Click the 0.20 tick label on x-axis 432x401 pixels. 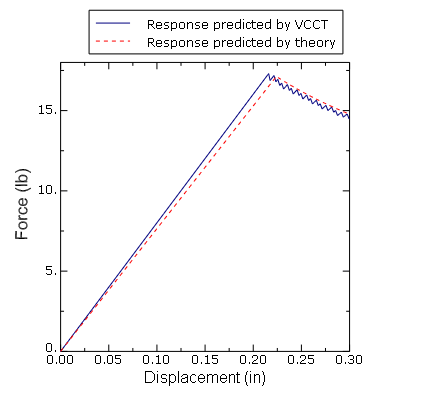(x=253, y=360)
